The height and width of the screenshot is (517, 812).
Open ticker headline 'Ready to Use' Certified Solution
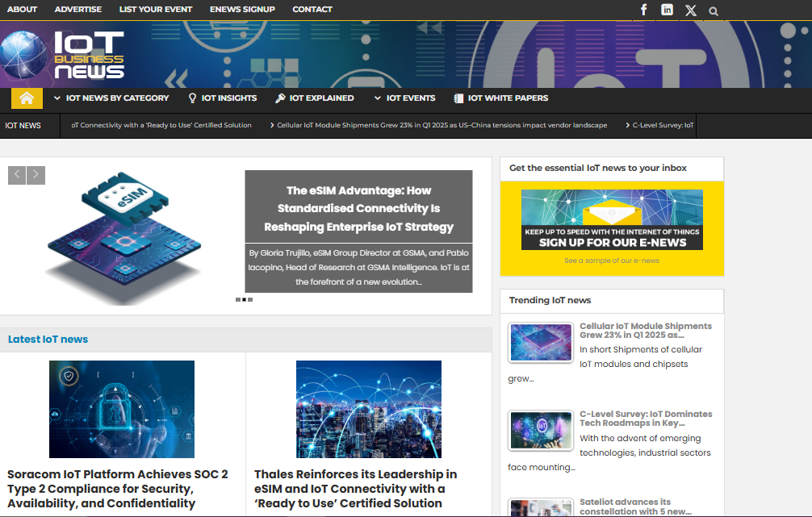[161, 125]
